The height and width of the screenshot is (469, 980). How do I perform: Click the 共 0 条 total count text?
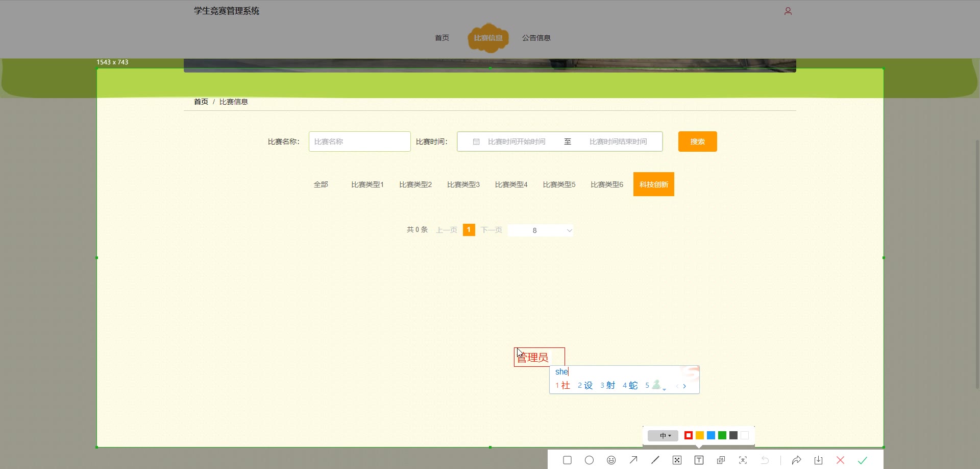417,230
